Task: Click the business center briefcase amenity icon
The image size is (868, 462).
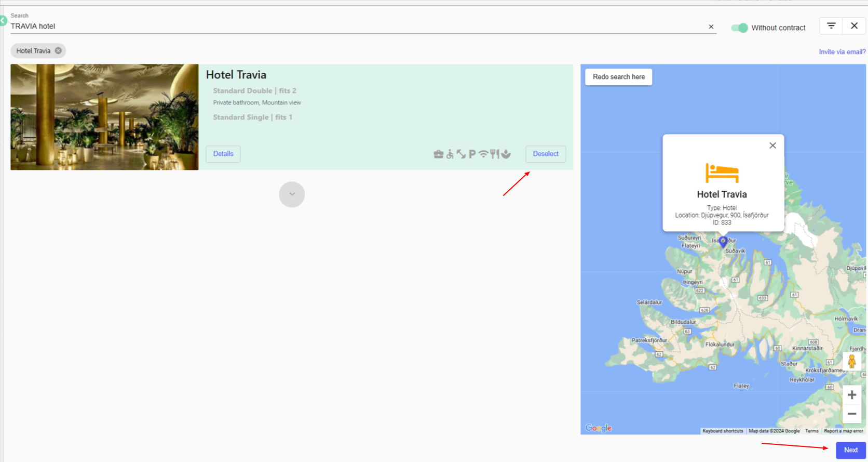Action: click(439, 154)
